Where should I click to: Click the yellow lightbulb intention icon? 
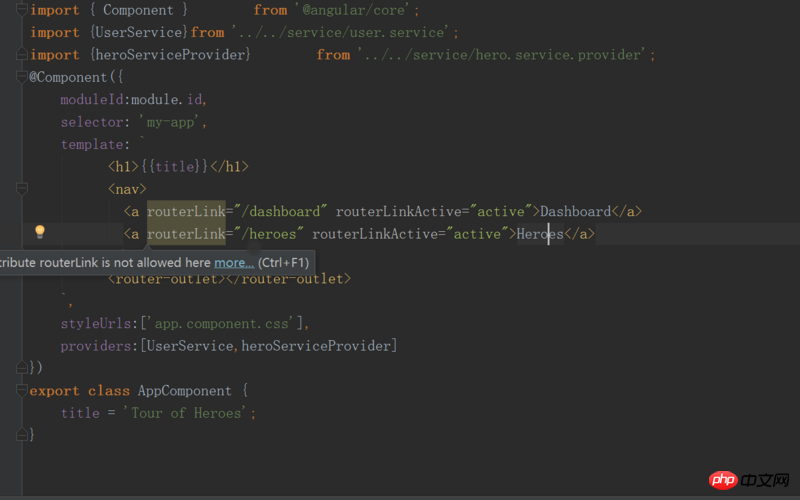pos(40,232)
